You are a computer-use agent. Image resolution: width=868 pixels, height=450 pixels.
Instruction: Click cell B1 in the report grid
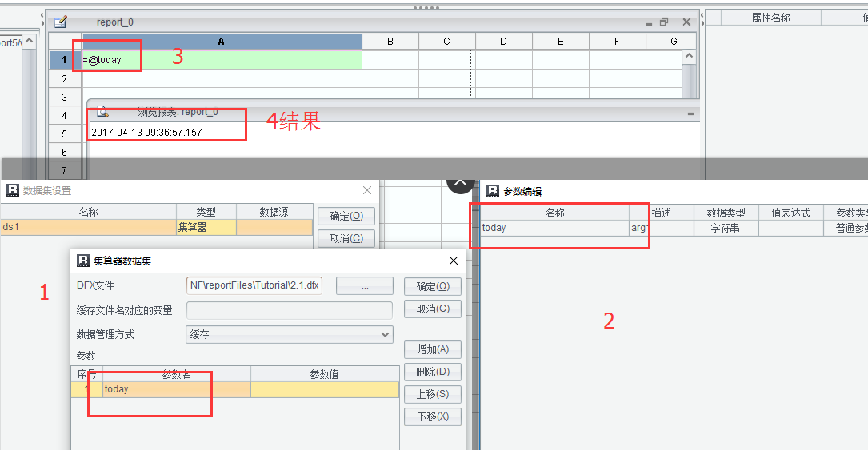click(390, 60)
